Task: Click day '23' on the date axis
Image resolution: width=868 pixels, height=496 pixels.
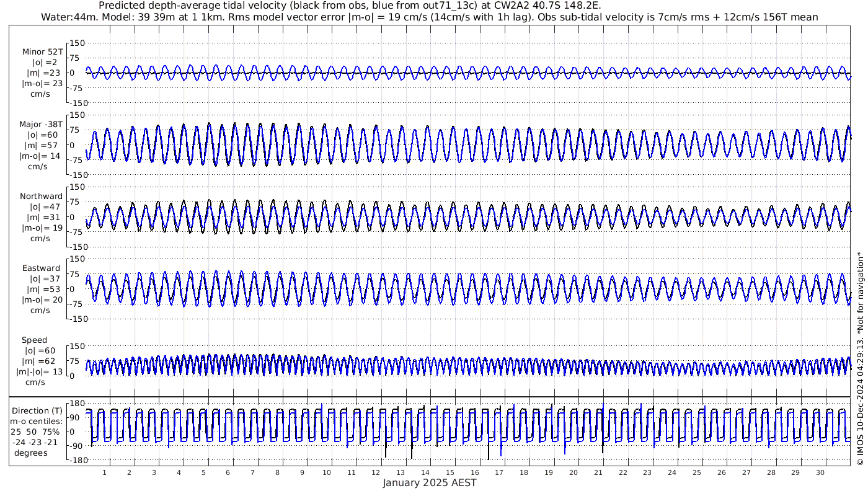Action: [647, 472]
